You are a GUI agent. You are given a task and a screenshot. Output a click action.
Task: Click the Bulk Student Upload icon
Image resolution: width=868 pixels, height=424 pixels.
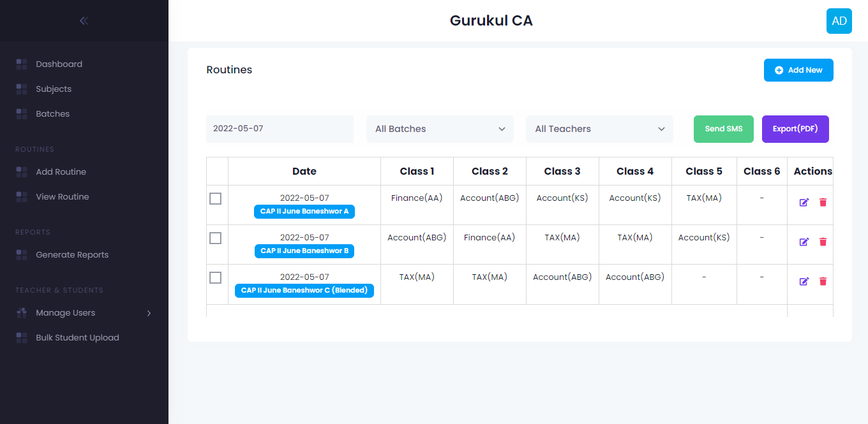(21, 337)
